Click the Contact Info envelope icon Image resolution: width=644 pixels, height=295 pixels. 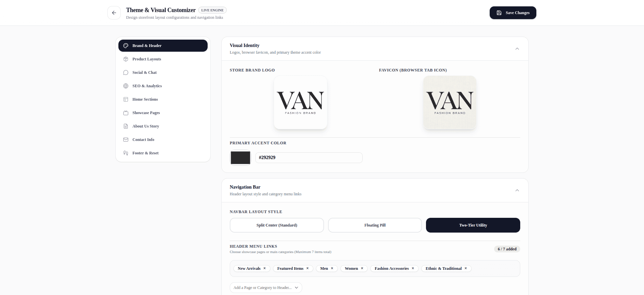click(126, 140)
